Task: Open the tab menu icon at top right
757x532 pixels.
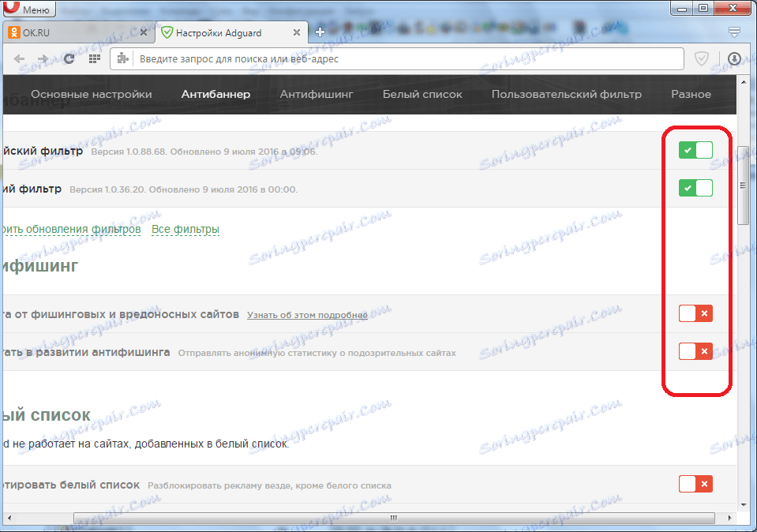Action: tap(734, 32)
